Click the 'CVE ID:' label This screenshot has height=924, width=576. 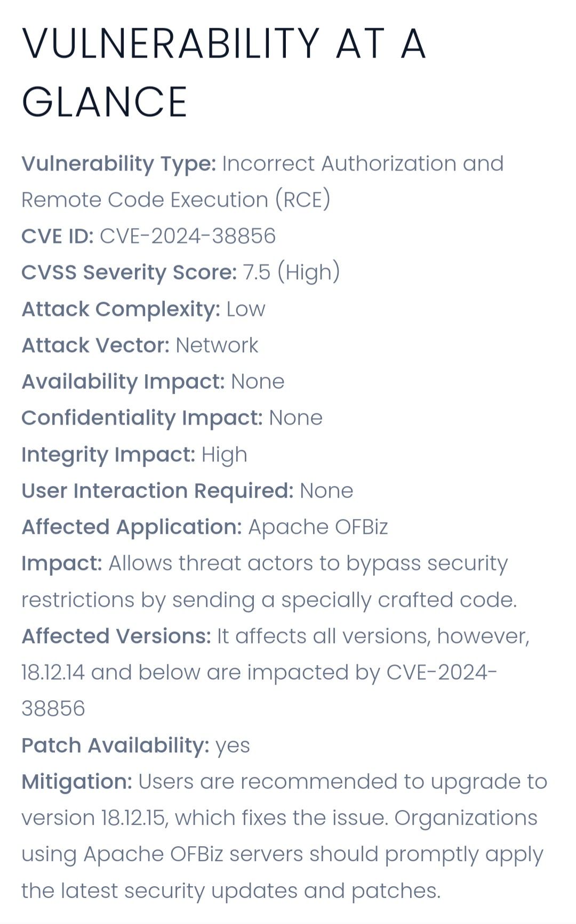[x=58, y=236]
